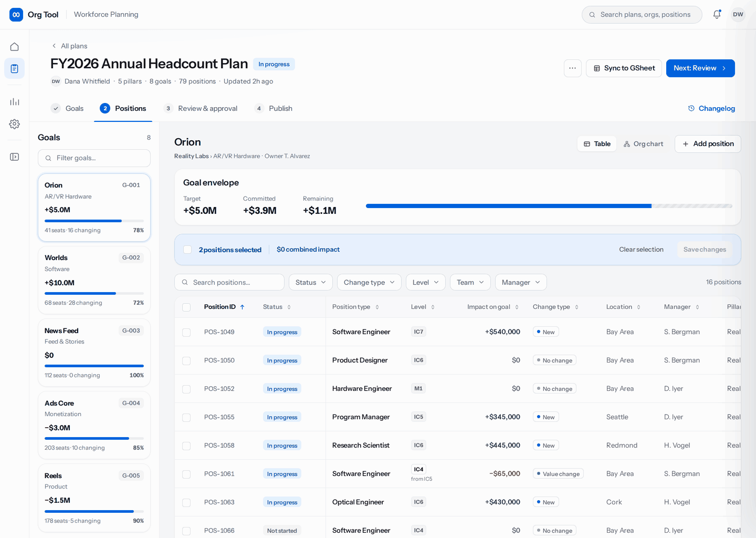Image resolution: width=756 pixels, height=538 pixels.
Task: Open the Change type filter dropdown
Action: (x=369, y=282)
